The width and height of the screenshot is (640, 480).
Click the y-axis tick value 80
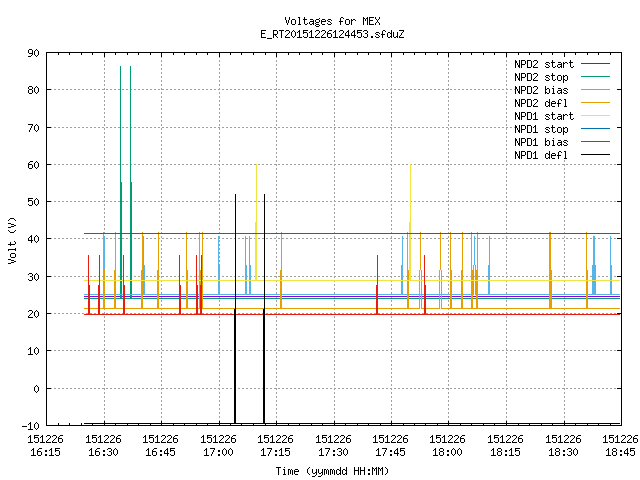33,90
